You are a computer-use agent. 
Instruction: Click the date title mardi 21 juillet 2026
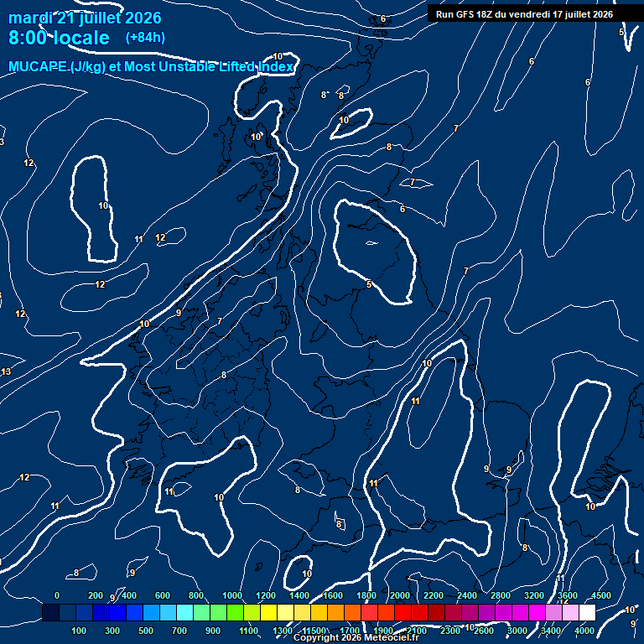click(x=85, y=18)
